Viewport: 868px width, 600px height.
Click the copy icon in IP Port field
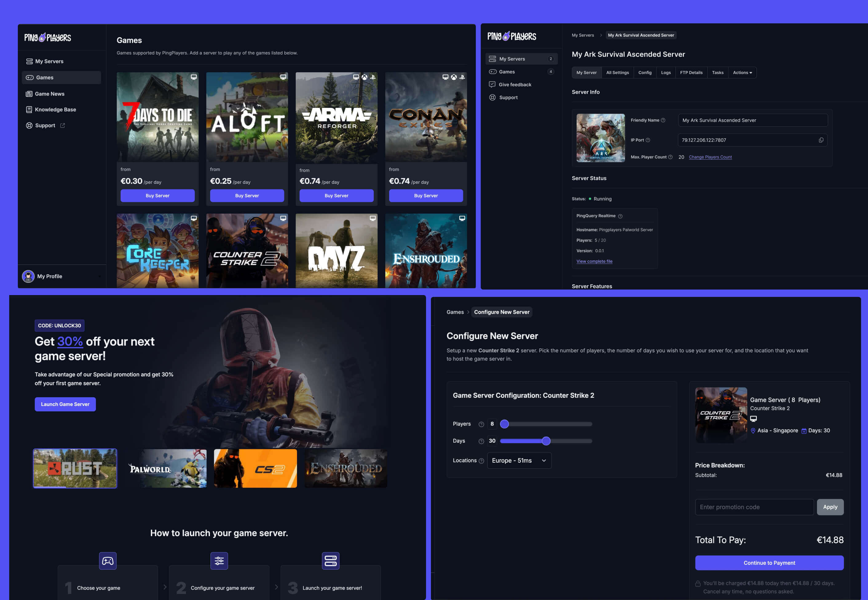point(821,140)
